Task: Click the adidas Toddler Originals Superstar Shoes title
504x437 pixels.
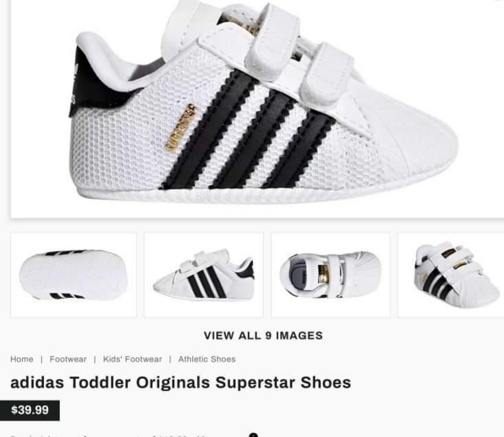Action: click(181, 383)
